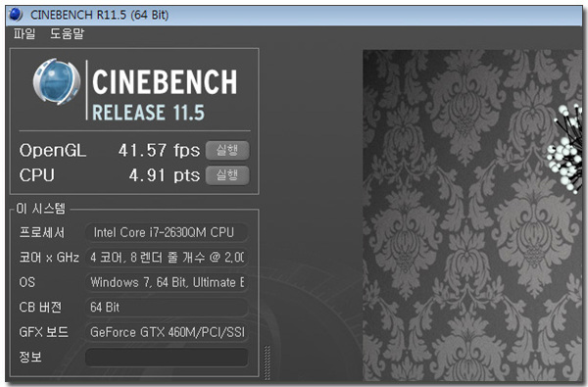
Task: Run the OpenGL test with 실행 button
Action: 227,150
